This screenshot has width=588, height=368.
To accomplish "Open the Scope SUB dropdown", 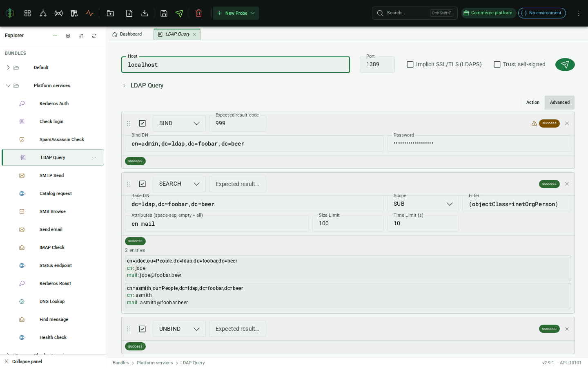I will (x=423, y=204).
